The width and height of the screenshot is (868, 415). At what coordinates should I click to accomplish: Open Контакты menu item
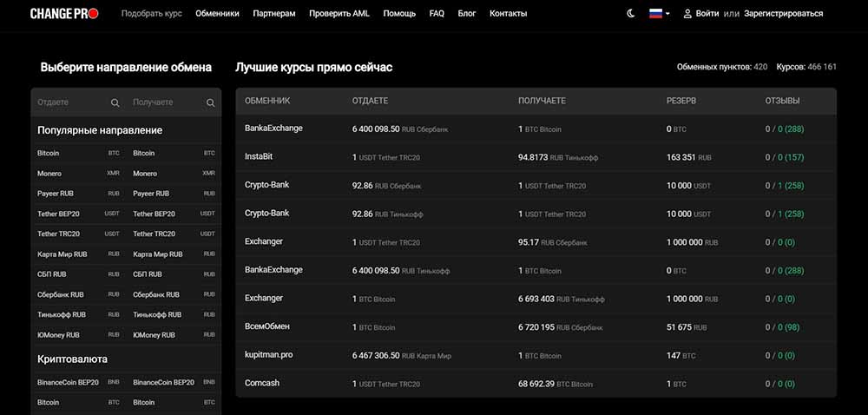508,14
